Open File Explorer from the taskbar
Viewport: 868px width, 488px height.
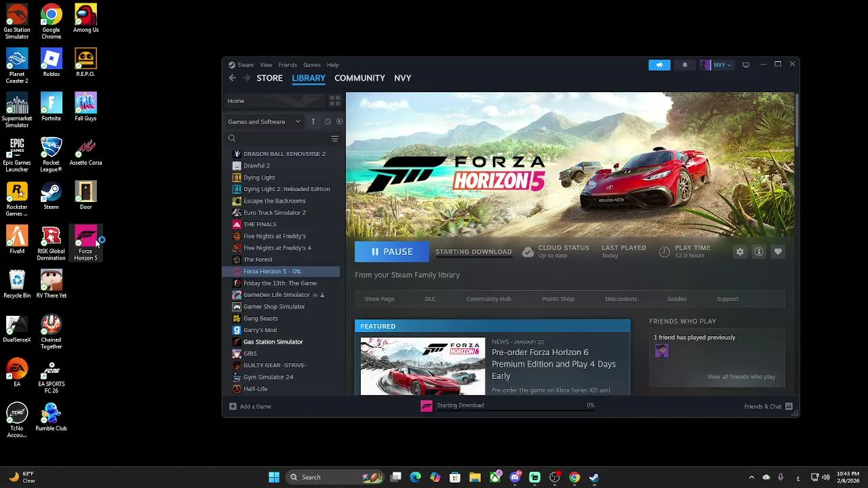[475, 477]
